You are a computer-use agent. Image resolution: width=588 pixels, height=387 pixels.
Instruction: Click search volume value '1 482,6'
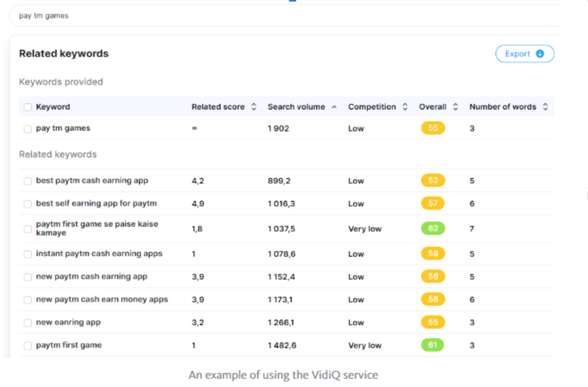coord(282,346)
